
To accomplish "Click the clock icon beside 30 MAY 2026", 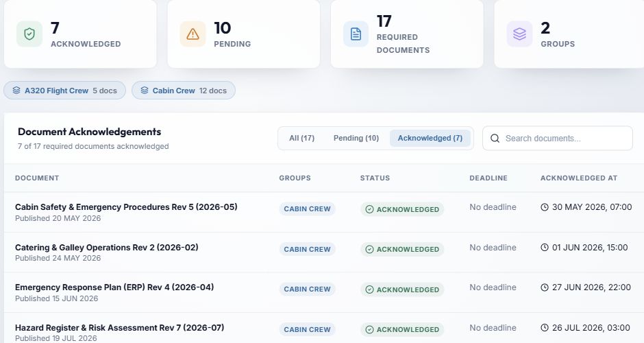I will pos(544,207).
